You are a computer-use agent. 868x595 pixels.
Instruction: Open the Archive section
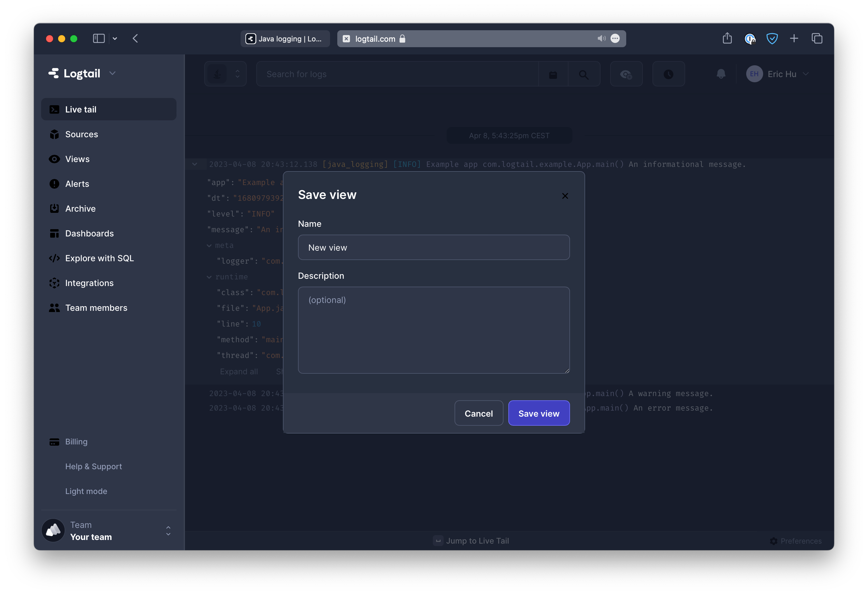pyautogui.click(x=80, y=209)
